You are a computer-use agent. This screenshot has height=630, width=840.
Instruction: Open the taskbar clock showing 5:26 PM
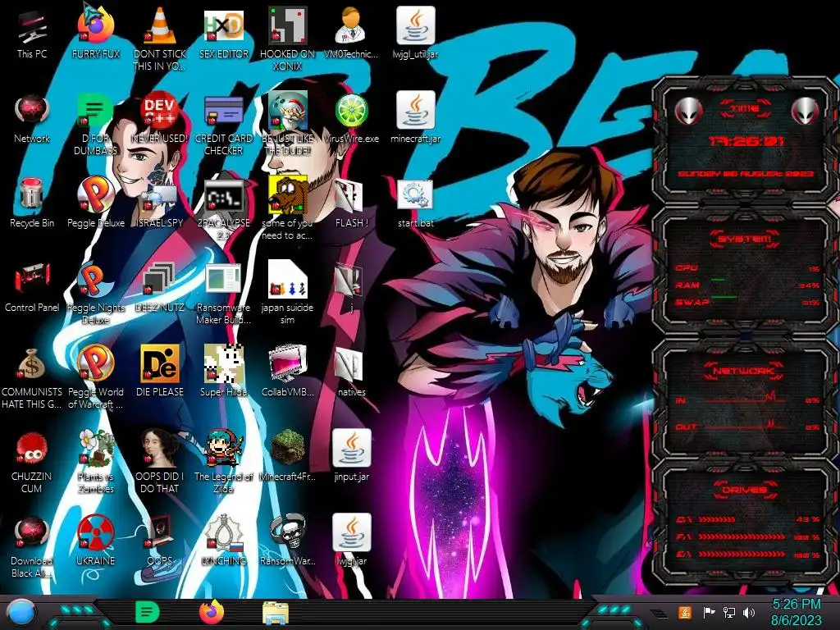796,612
